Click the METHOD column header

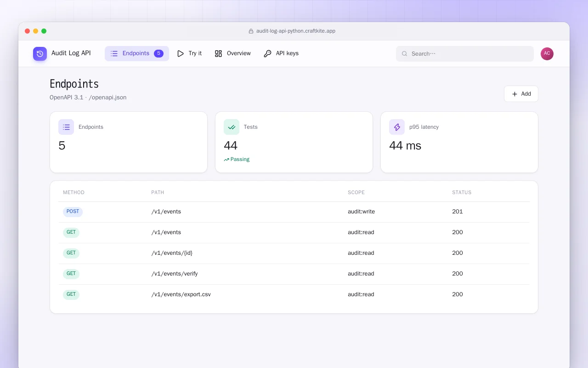73,192
